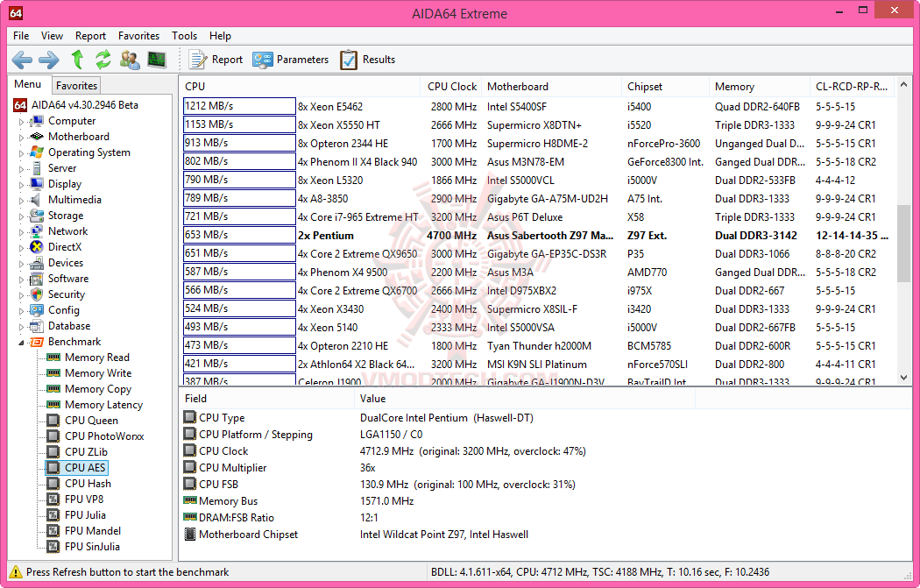The width and height of the screenshot is (920, 588).
Task: Open the Report menu
Action: [90, 36]
